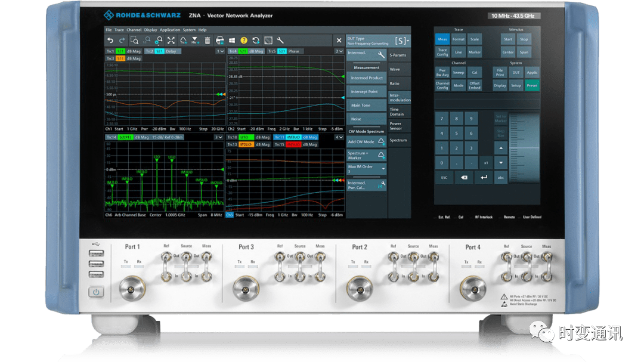The width and height of the screenshot is (644, 362).
Task: Click the zoom-select magnifier toolbar icon
Action: 134,41
